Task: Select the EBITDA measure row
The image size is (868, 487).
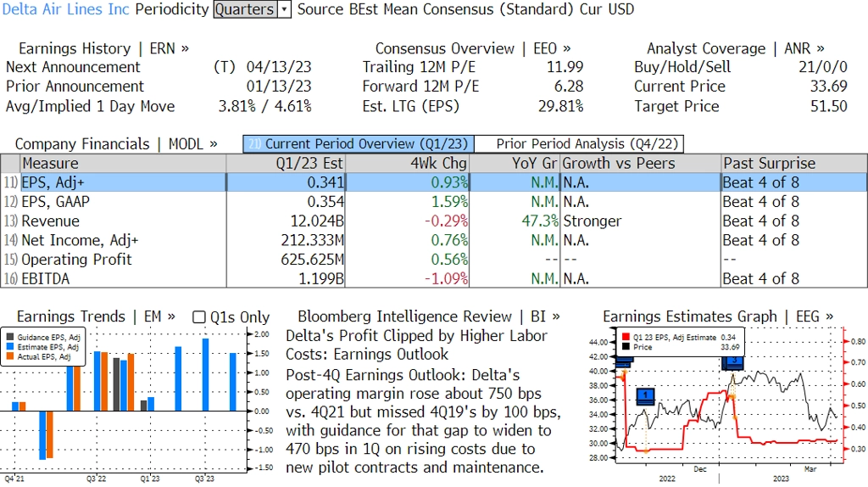Action: tap(434, 278)
